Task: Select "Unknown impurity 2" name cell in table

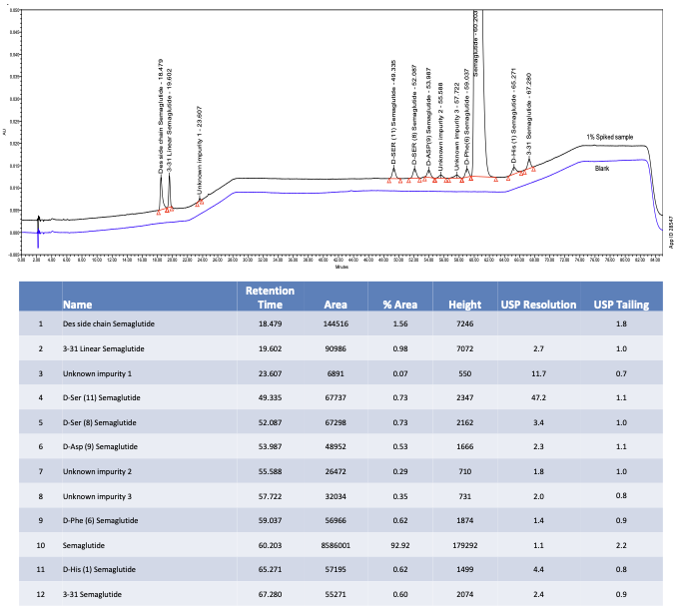Action: click(x=101, y=471)
